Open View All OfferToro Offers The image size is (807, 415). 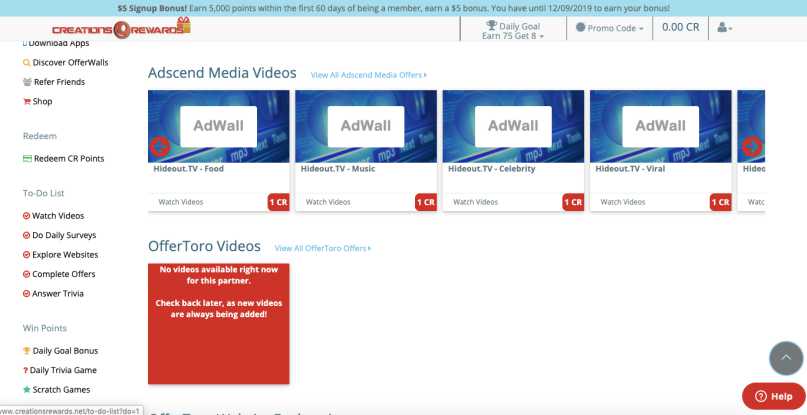323,248
